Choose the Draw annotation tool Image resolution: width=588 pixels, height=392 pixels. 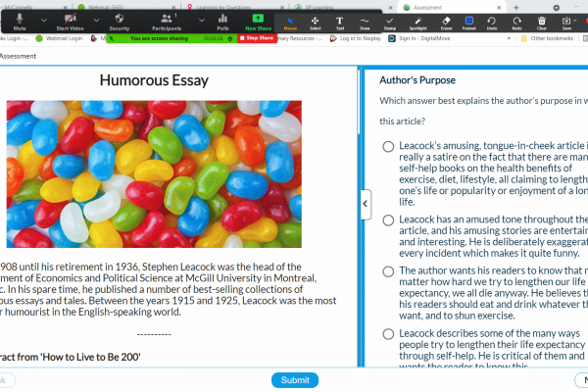pyautogui.click(x=365, y=21)
